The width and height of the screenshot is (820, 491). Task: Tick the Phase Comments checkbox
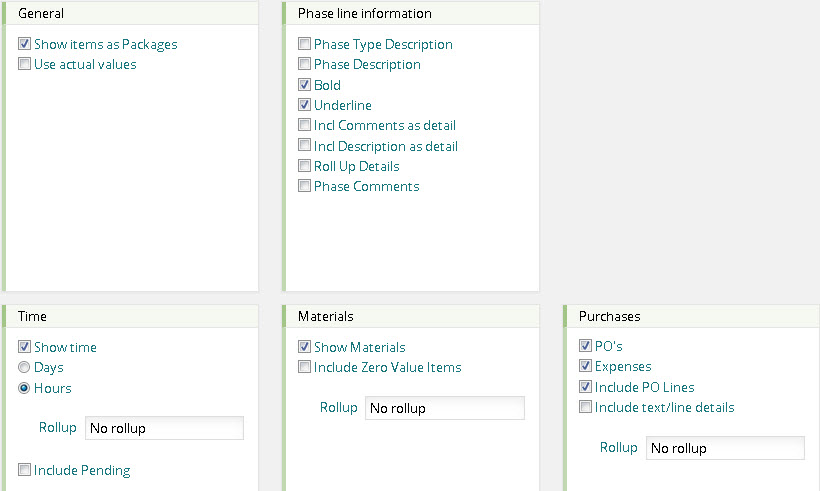tap(305, 187)
